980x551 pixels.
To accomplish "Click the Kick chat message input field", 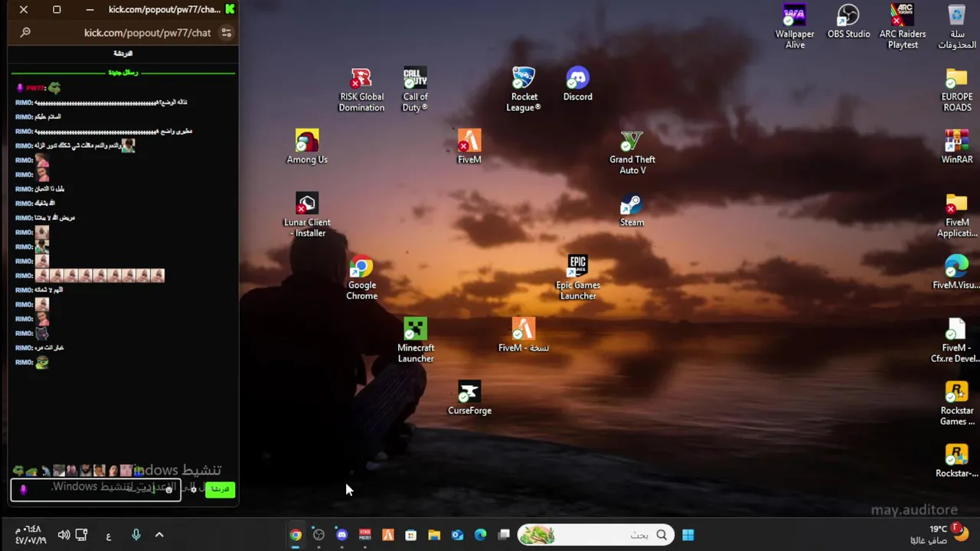I will coord(96,489).
